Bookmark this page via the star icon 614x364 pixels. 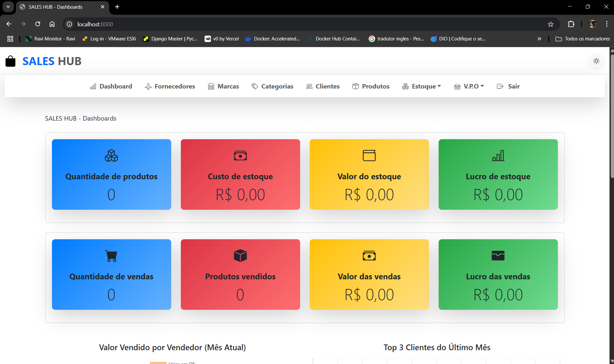tap(551, 24)
